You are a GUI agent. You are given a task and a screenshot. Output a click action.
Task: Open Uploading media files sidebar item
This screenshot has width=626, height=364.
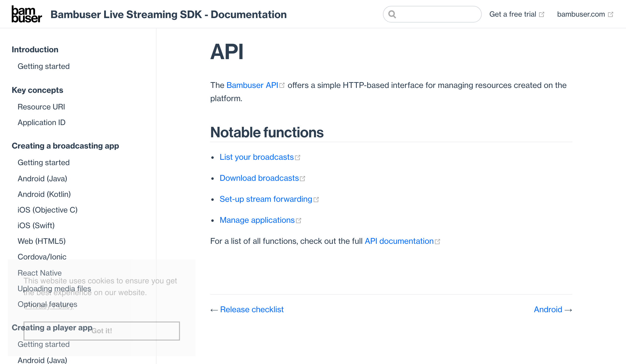pos(54,289)
